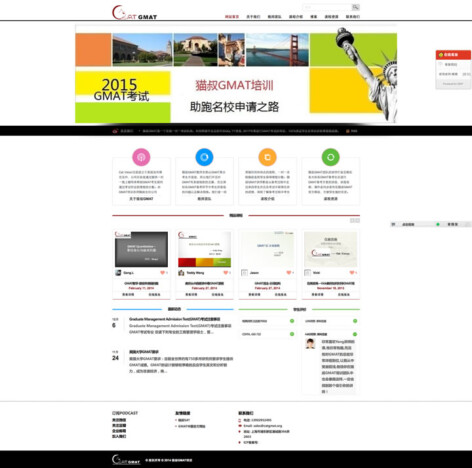Open the last navigation menu item
This screenshot has width=472, height=468.
coord(353,17)
